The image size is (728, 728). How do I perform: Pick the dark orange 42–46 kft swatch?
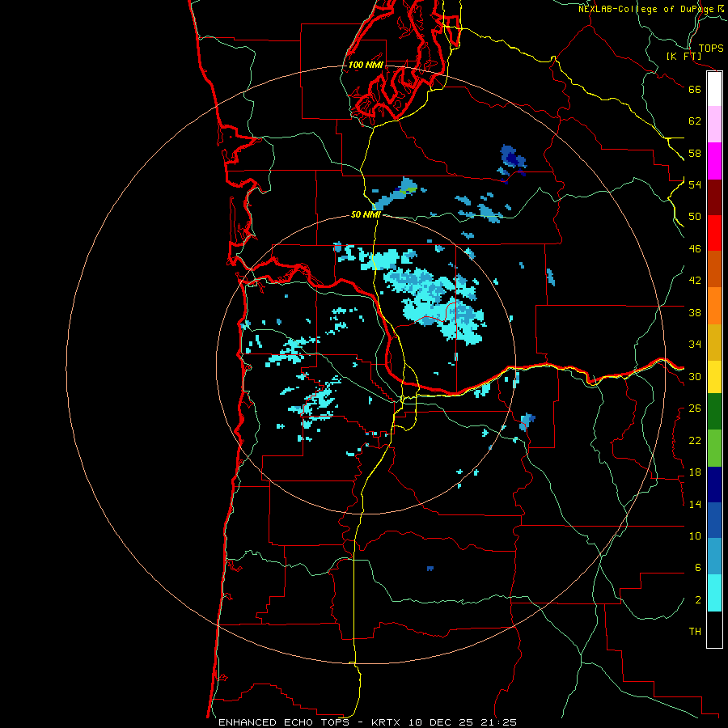714,269
